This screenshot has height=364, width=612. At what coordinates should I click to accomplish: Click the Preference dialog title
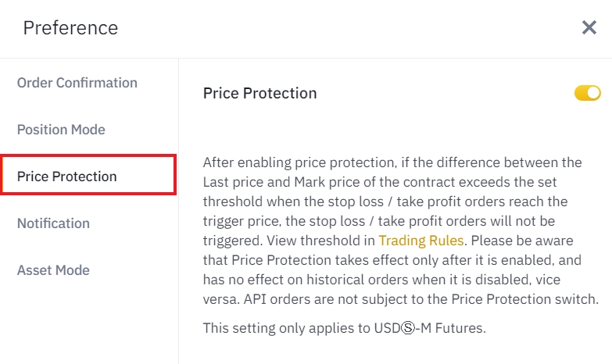tap(70, 28)
